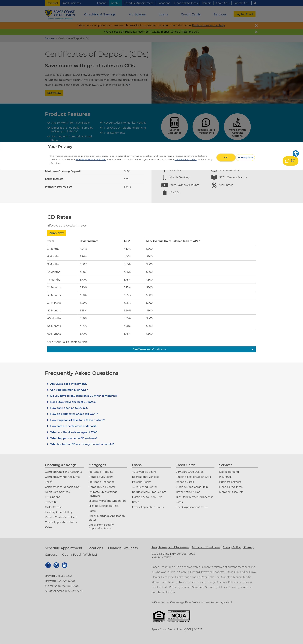This screenshot has width=303, height=644.
Task: Click Schedule Appointment in top bar
Action: 138,3
